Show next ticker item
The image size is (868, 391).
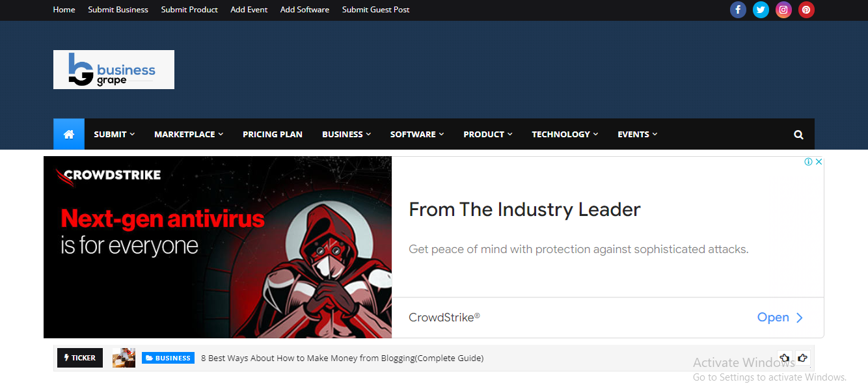click(x=802, y=358)
